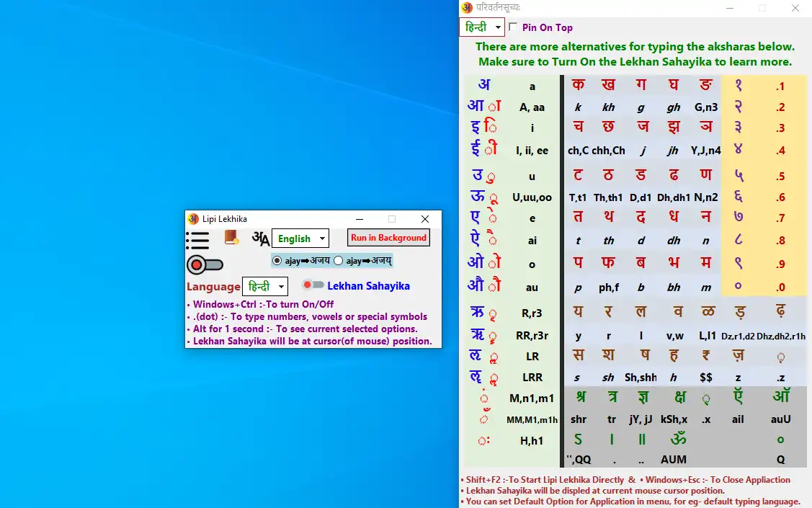Click the '.1' numeral mapping
This screenshot has width=812, height=508.
click(780, 86)
